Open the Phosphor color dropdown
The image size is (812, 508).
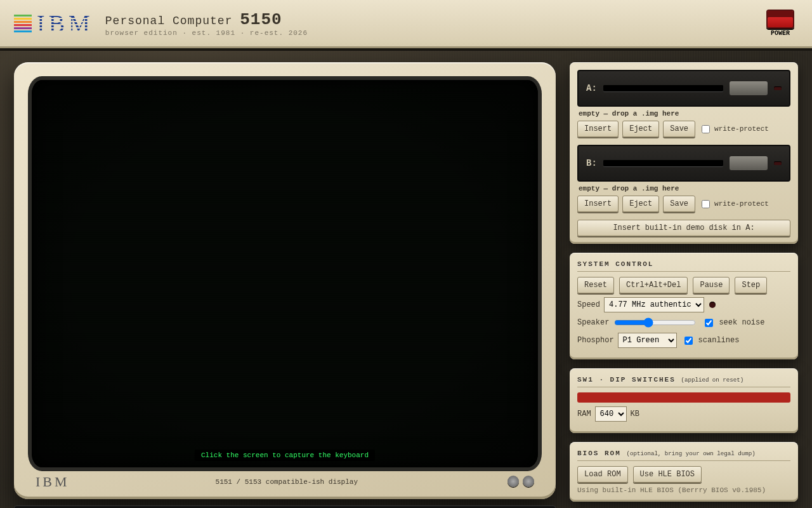647,340
